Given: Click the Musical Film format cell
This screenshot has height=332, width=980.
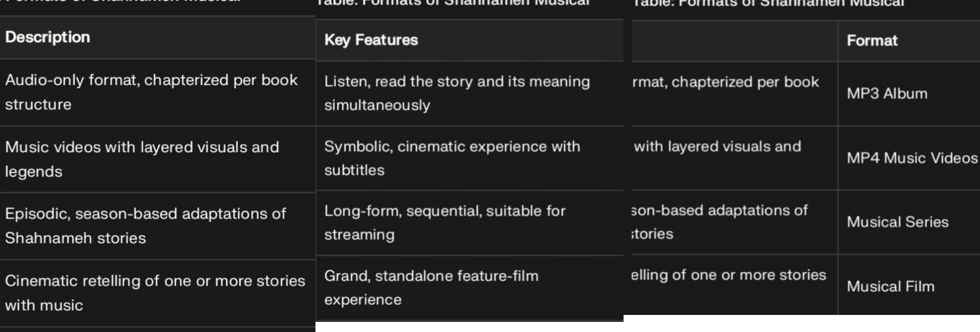Looking at the screenshot, I should (891, 286).
